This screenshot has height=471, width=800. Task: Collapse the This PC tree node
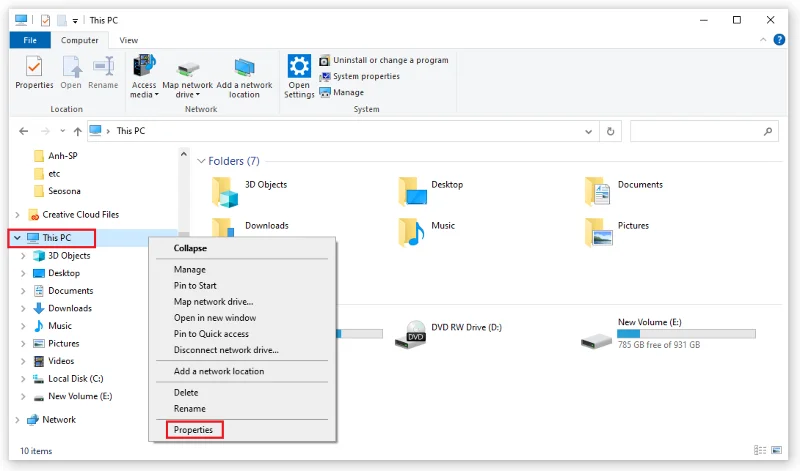coord(17,238)
